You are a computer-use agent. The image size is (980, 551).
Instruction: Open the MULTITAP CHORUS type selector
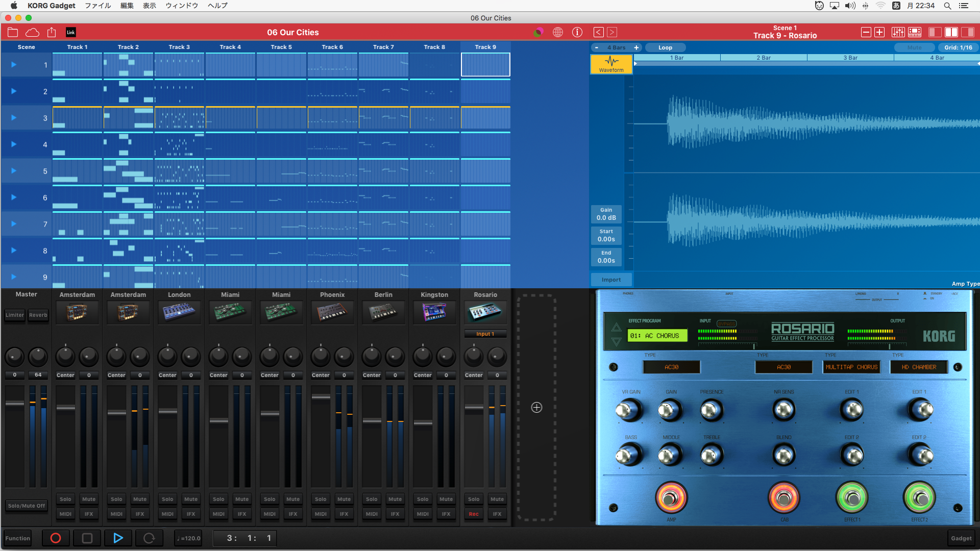pyautogui.click(x=851, y=367)
